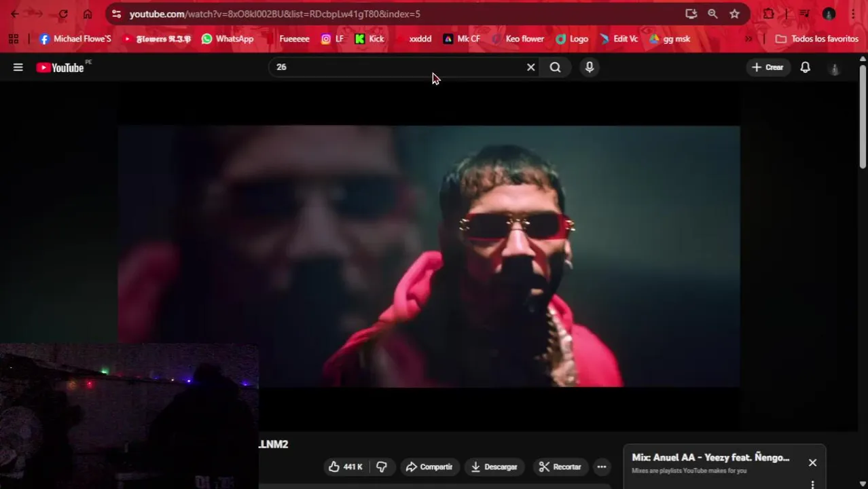The height and width of the screenshot is (489, 868).
Task: Open the apps grid in bookmarks bar
Action: (14, 39)
